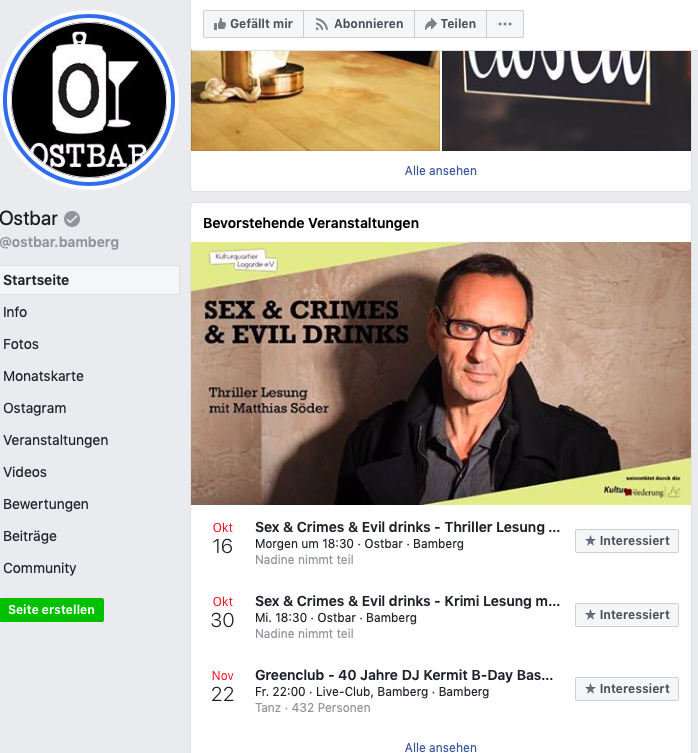Share the page with Teilen arrow button
This screenshot has width=698, height=753.
pos(450,24)
